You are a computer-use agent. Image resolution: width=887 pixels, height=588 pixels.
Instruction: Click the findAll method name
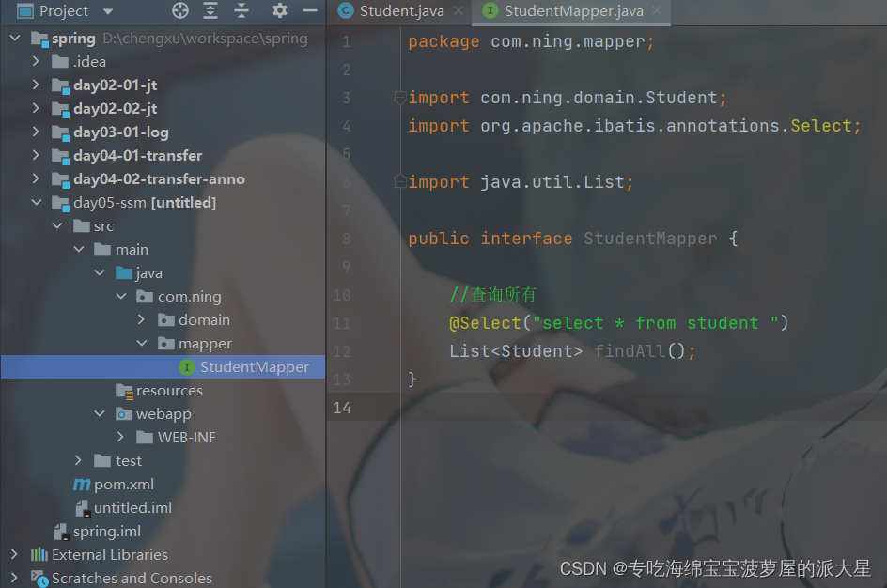(629, 351)
